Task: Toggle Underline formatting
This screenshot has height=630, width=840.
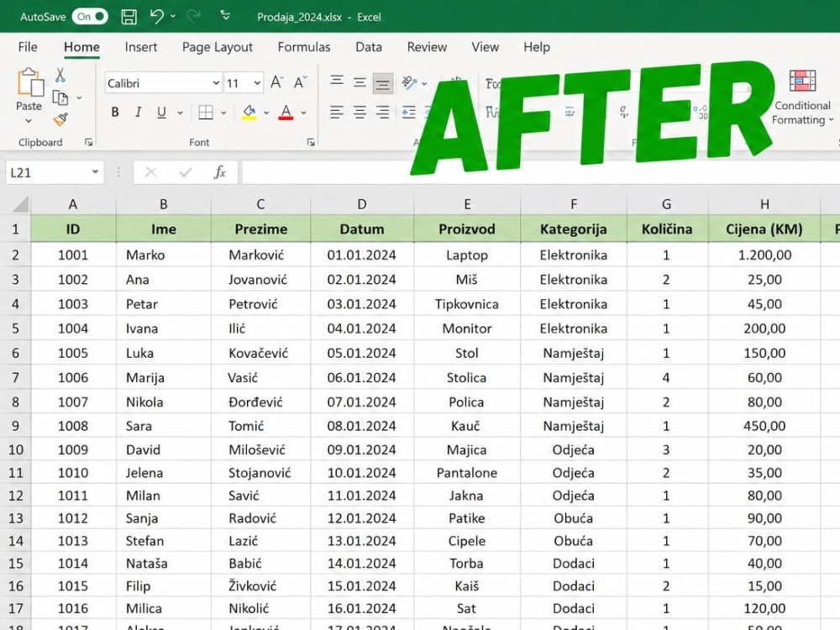Action: click(161, 112)
